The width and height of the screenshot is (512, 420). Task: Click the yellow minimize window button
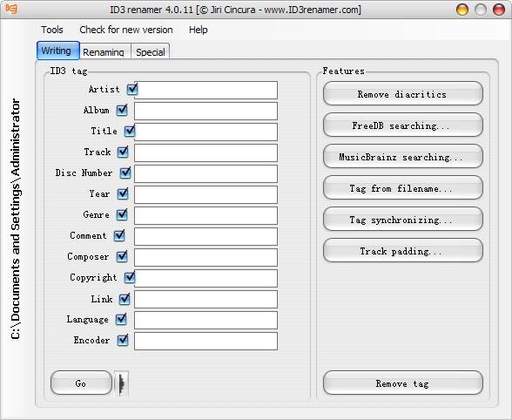(462, 10)
